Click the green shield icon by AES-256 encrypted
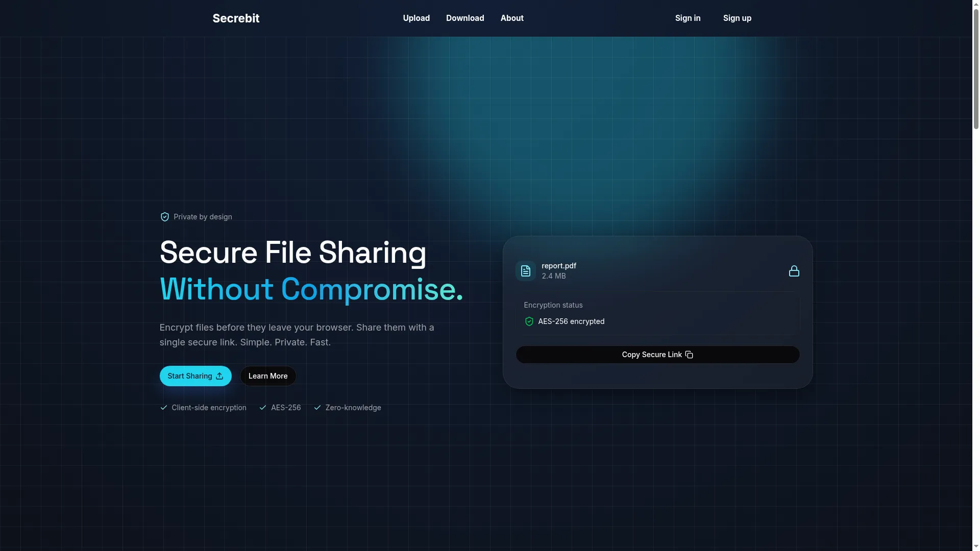The width and height of the screenshot is (980, 551). click(x=529, y=321)
